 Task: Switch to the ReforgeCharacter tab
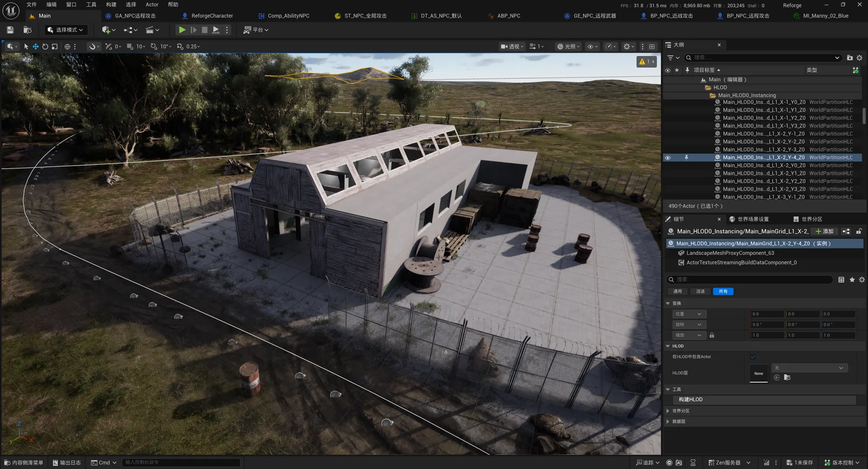(212, 16)
